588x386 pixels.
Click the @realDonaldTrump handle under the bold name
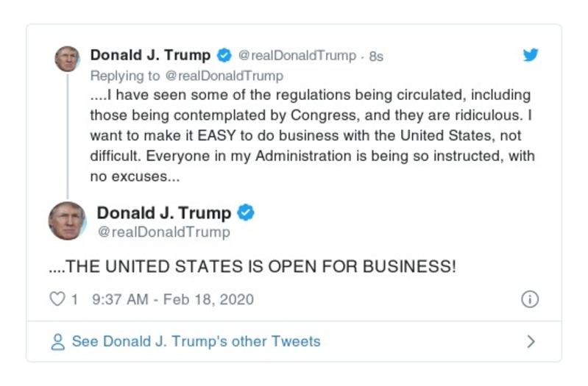click(163, 232)
